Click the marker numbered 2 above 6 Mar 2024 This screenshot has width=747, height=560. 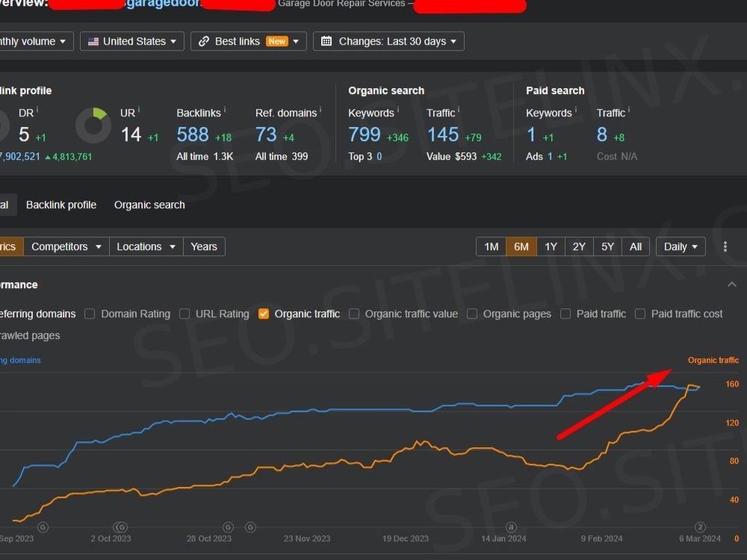pyautogui.click(x=700, y=527)
